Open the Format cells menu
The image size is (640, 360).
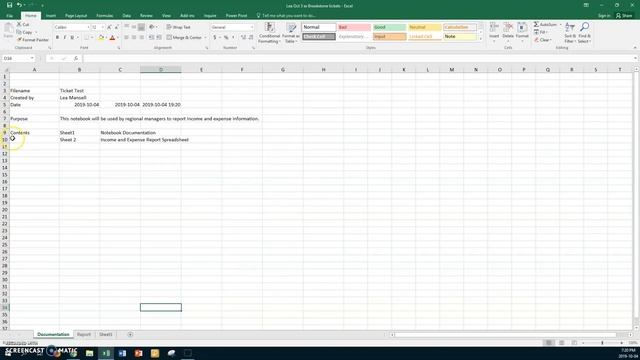tap(522, 33)
